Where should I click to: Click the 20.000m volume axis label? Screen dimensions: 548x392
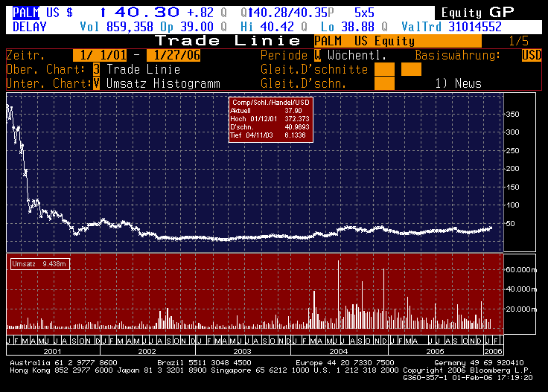point(521,309)
